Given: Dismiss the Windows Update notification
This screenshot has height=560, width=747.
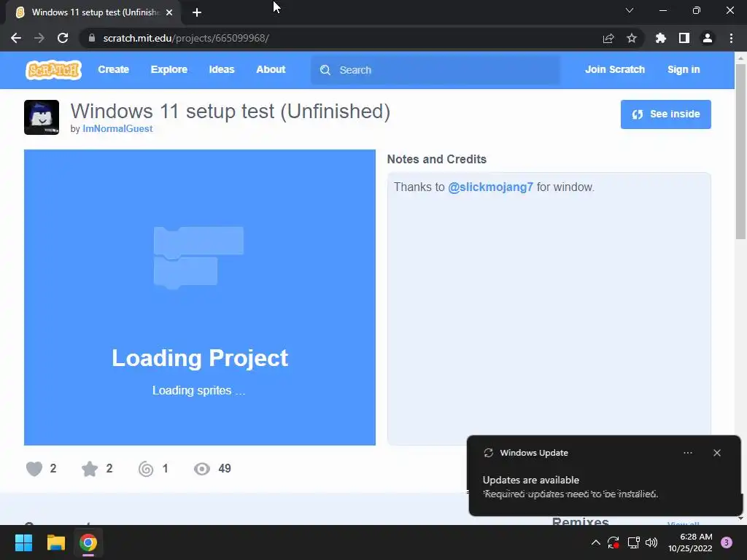Looking at the screenshot, I should (x=717, y=453).
